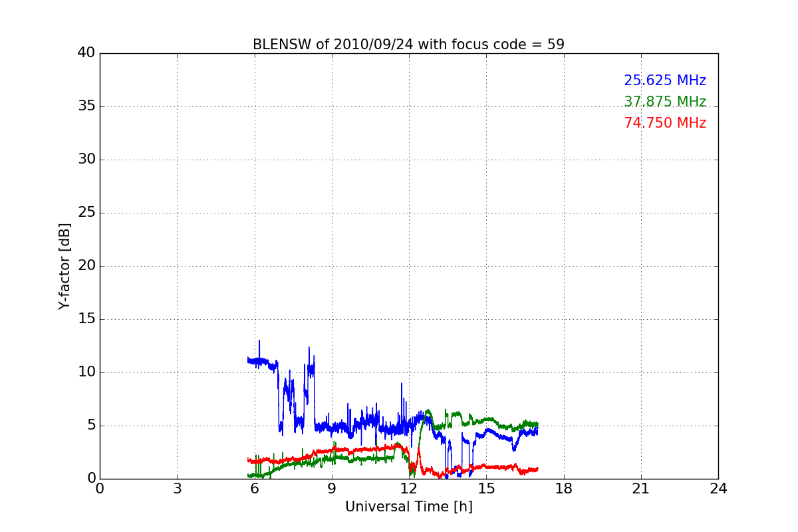The image size is (798, 532).
Task: Click the x-axis tick label '12'
Action: point(409,489)
